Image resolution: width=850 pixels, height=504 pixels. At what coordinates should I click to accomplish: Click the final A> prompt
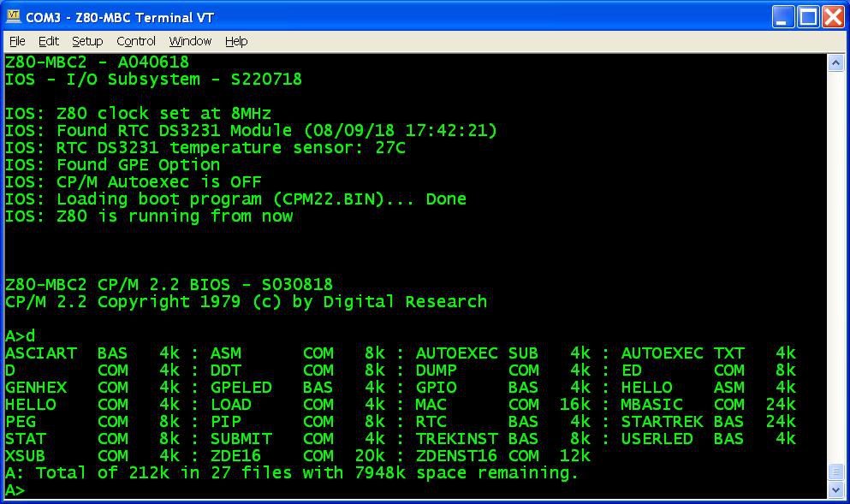15,490
